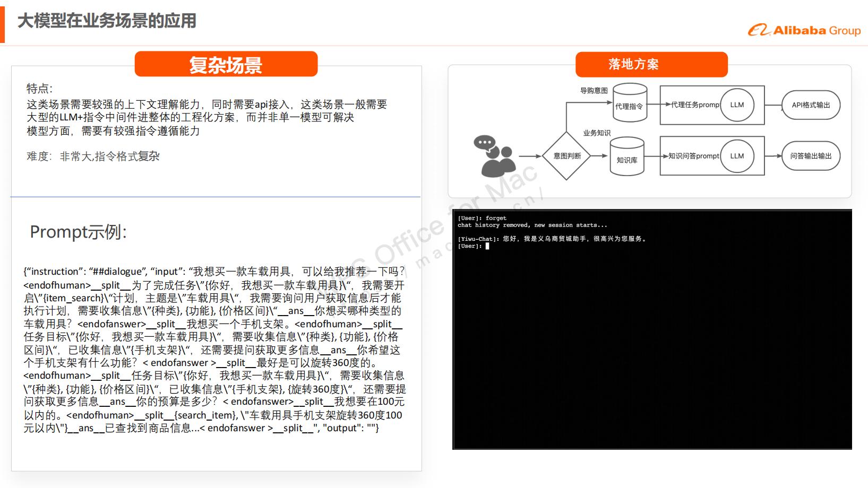This screenshot has height=488, width=868.
Task: Click the 代理任务prompt box label
Action: (x=695, y=105)
